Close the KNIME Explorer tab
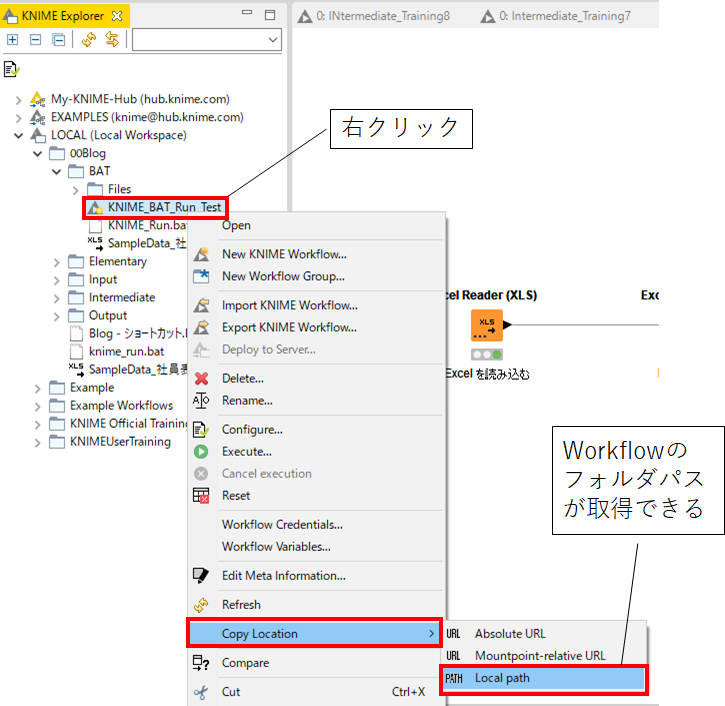725x706 pixels. pyautogui.click(x=117, y=16)
